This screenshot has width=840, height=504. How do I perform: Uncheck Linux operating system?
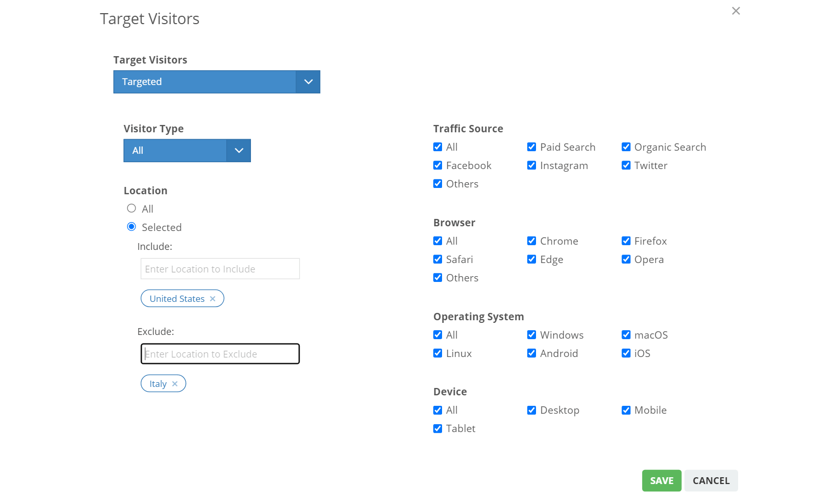point(437,353)
